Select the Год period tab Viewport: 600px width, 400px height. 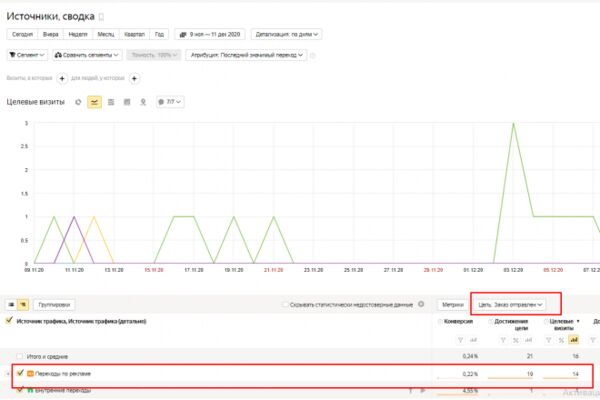(x=159, y=34)
